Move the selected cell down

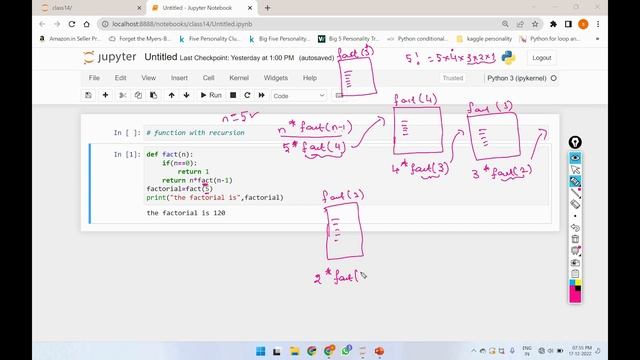pos(187,95)
